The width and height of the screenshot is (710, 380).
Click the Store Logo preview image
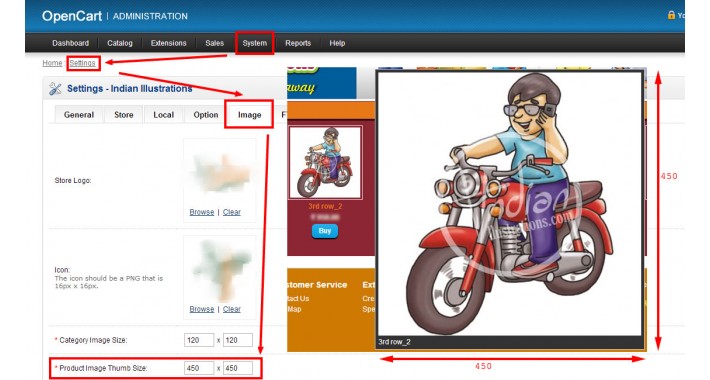click(221, 173)
